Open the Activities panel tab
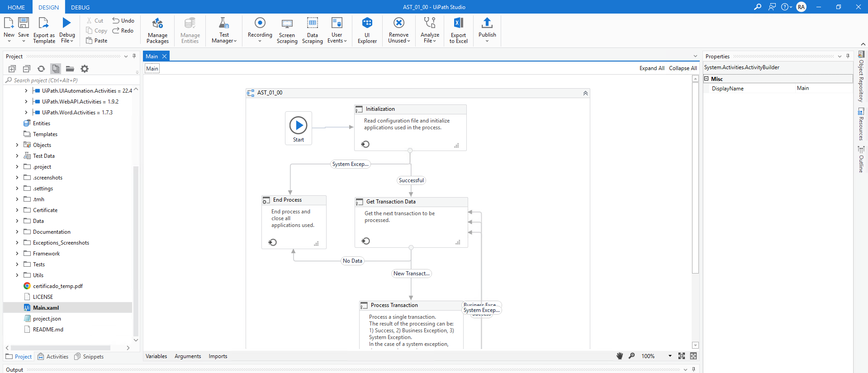Image resolution: width=868 pixels, height=373 pixels. (x=53, y=357)
